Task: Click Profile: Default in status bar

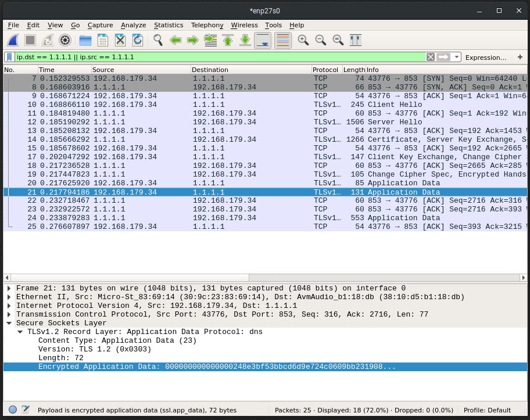Action: coord(487,410)
